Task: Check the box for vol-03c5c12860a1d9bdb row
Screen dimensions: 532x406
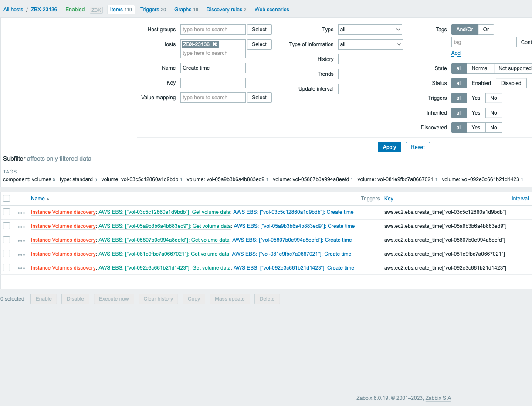Action: (x=7, y=212)
